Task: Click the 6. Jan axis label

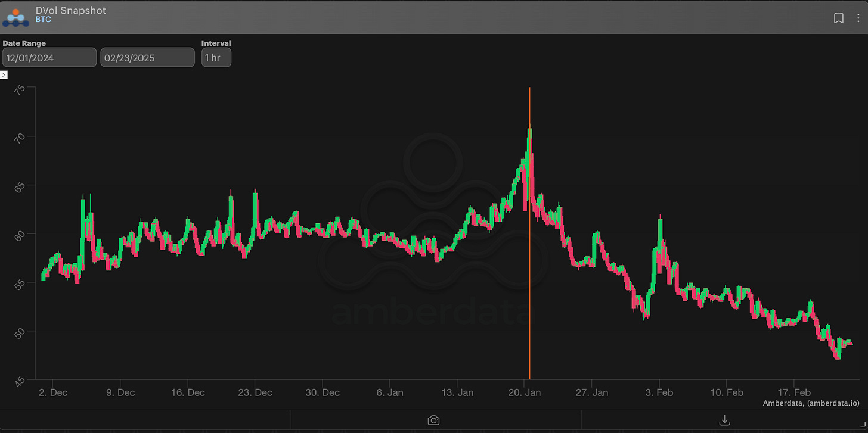Action: (x=390, y=392)
